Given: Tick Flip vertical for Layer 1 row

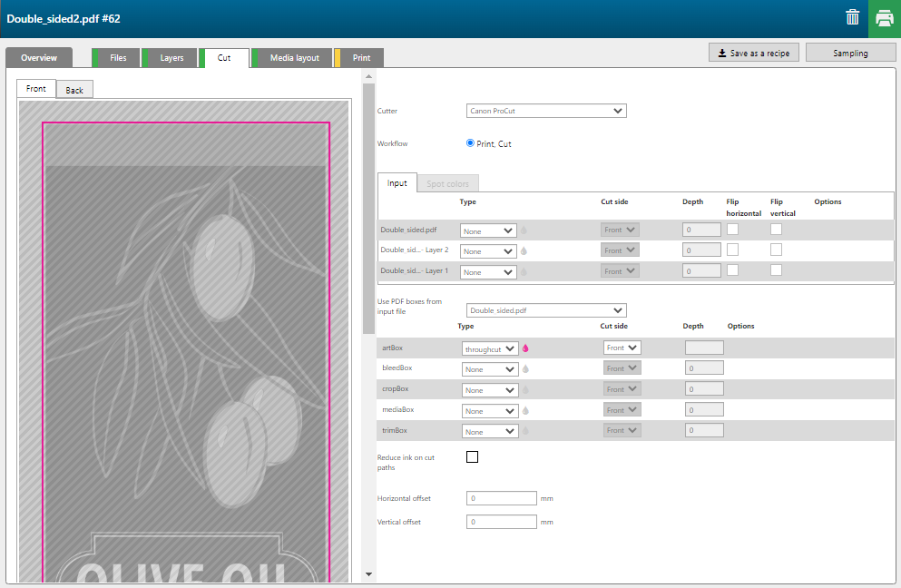Looking at the screenshot, I should pyautogui.click(x=776, y=270).
